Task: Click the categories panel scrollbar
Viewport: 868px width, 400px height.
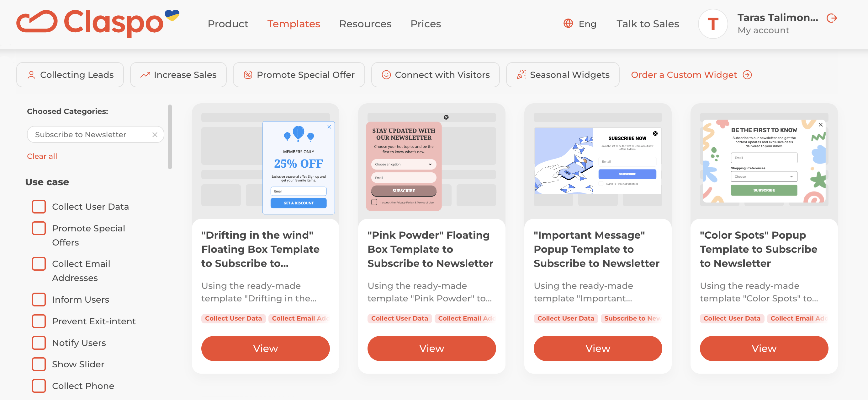Action: 170,137
